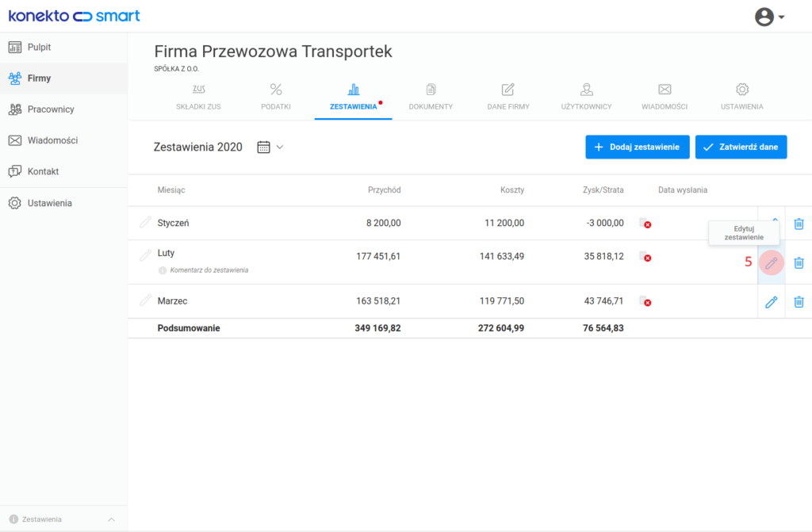Select the Styczeń row name
This screenshot has width=812, height=532.
coord(173,224)
